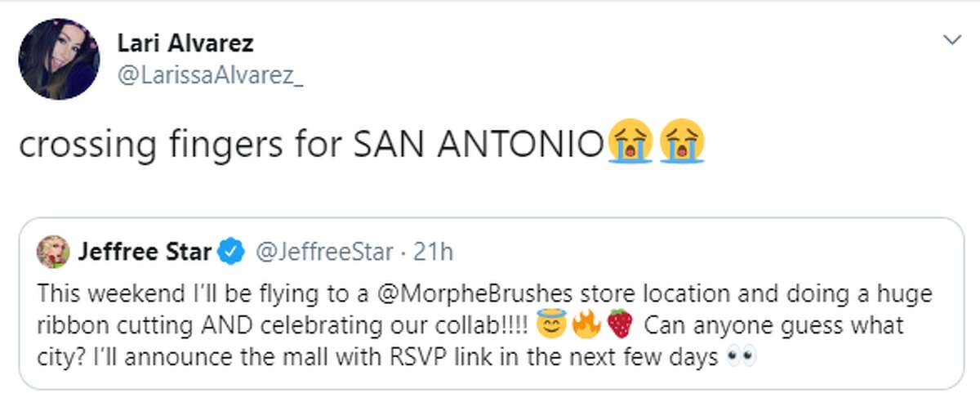Click the strawberry emoji
The height and width of the screenshot is (407, 980).
point(621,326)
